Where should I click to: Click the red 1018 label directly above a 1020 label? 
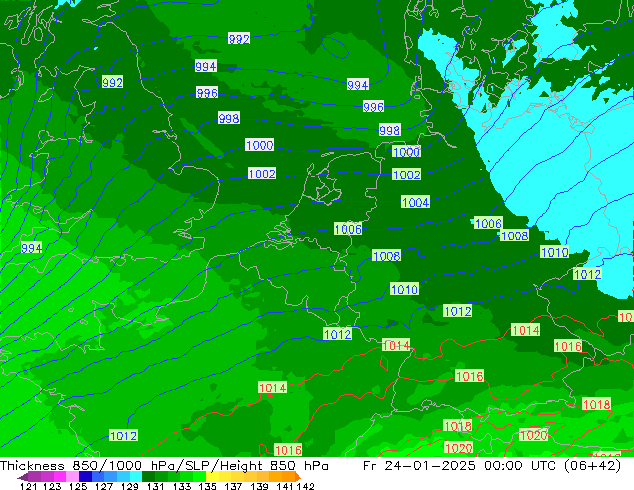point(458,426)
